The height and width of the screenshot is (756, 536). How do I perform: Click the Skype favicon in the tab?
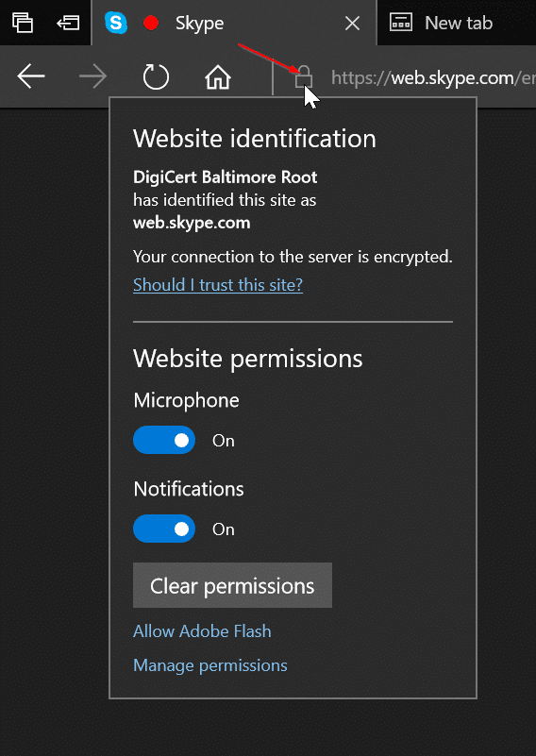tap(116, 23)
